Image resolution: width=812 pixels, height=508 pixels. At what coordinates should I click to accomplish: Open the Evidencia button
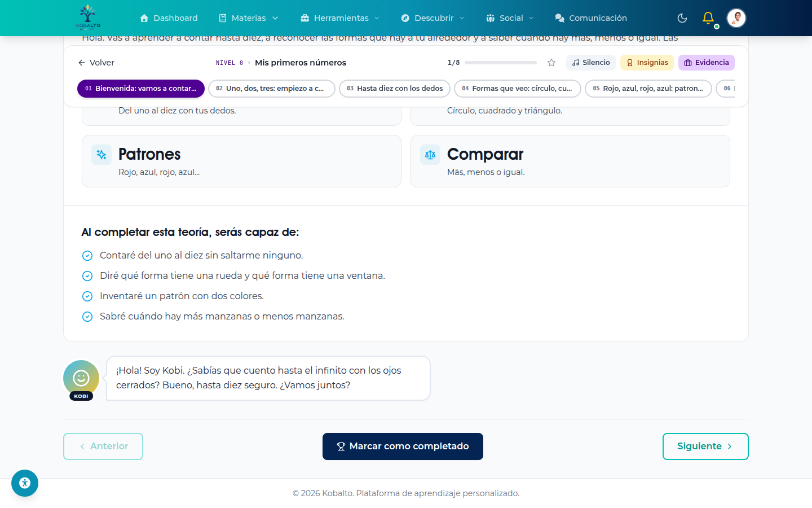707,63
